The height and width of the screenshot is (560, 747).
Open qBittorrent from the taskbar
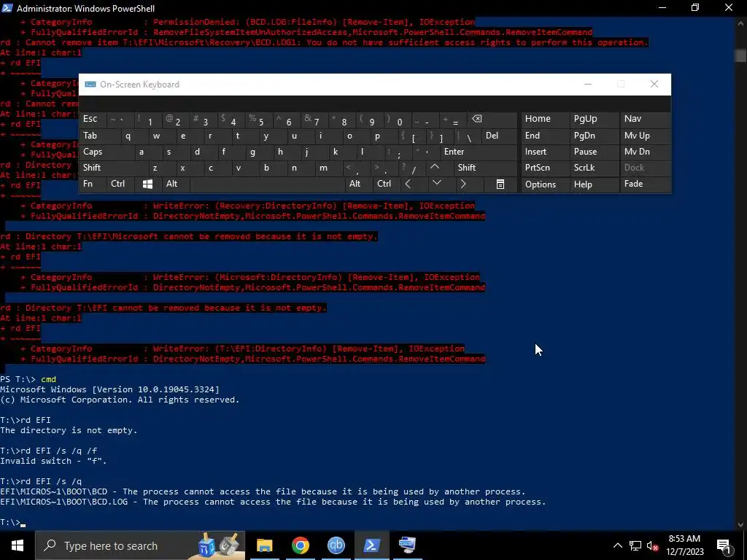click(336, 545)
